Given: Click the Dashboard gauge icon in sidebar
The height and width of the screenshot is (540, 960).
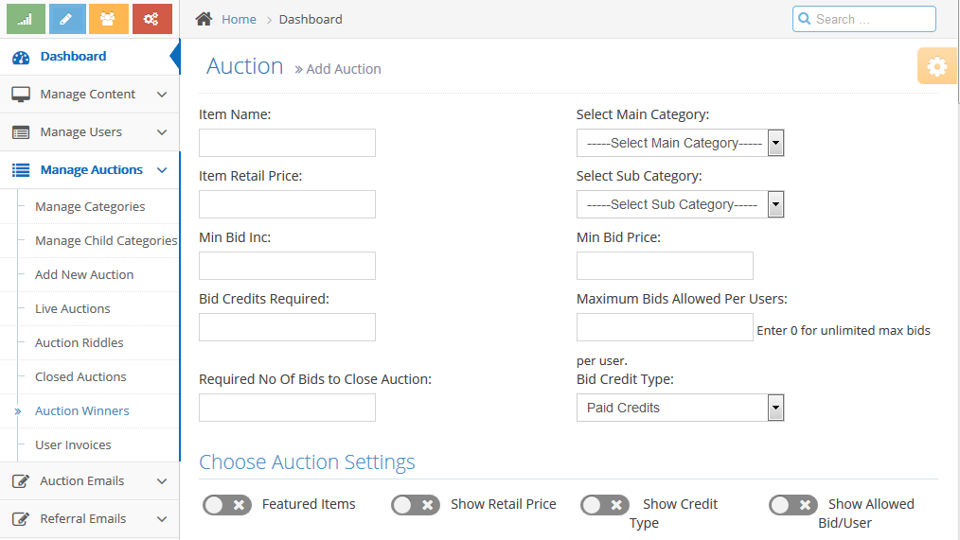Looking at the screenshot, I should click(x=21, y=57).
